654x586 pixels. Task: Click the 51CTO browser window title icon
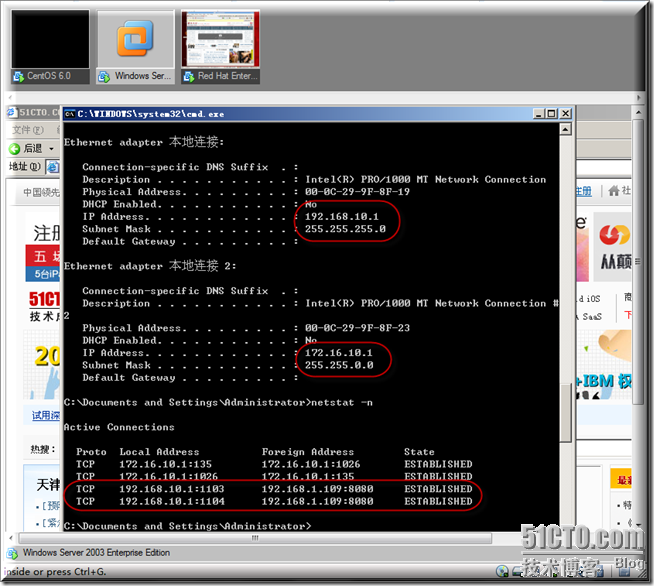[11, 112]
